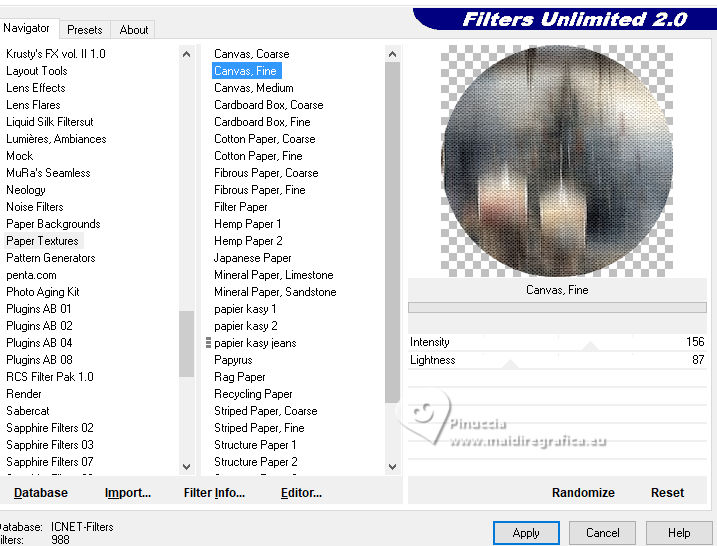Click the filter preview thumbnail
717x546 pixels.
(x=556, y=161)
